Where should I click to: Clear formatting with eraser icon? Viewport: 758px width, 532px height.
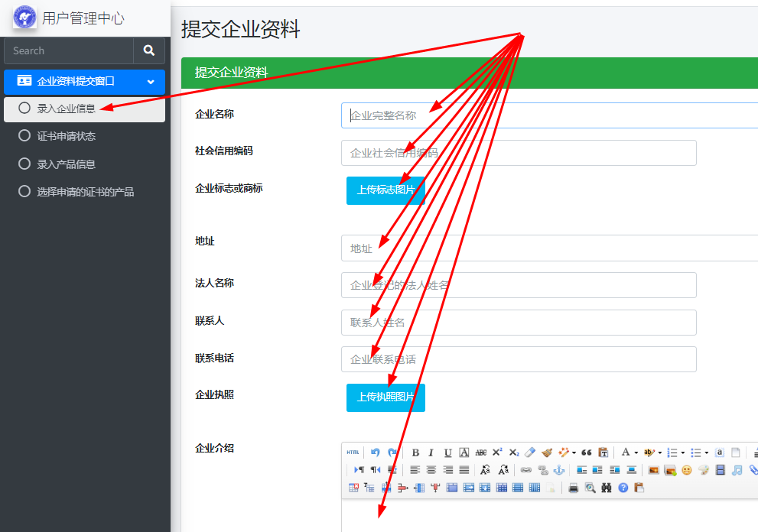tap(530, 453)
